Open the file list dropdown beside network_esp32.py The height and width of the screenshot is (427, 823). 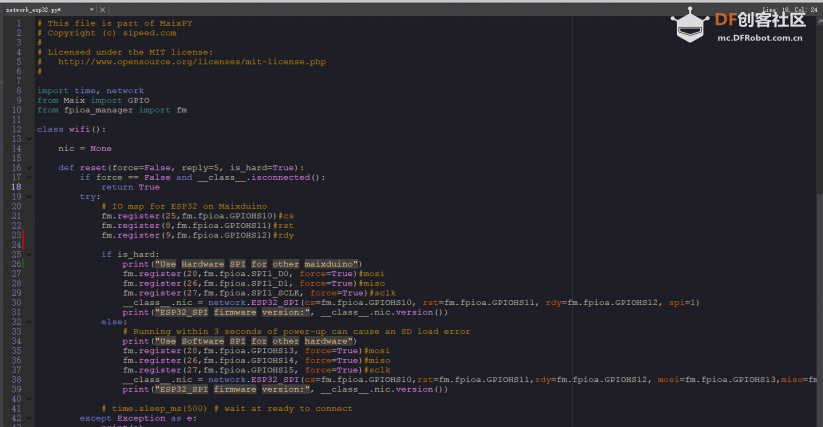(92, 9)
